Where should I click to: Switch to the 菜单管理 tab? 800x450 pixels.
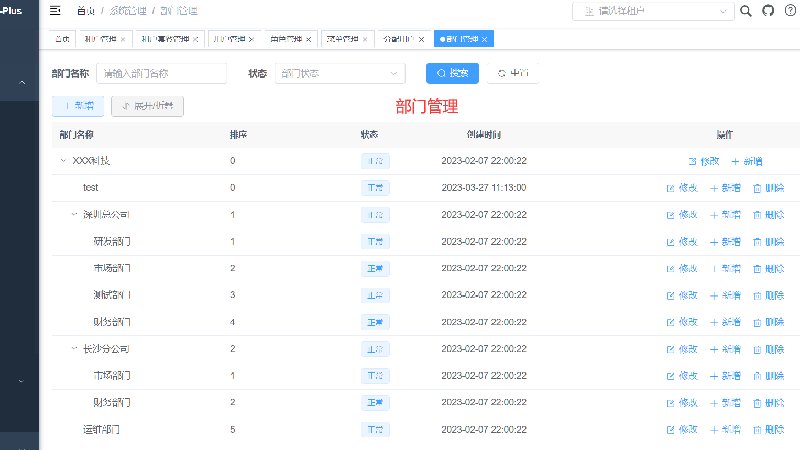[342, 39]
